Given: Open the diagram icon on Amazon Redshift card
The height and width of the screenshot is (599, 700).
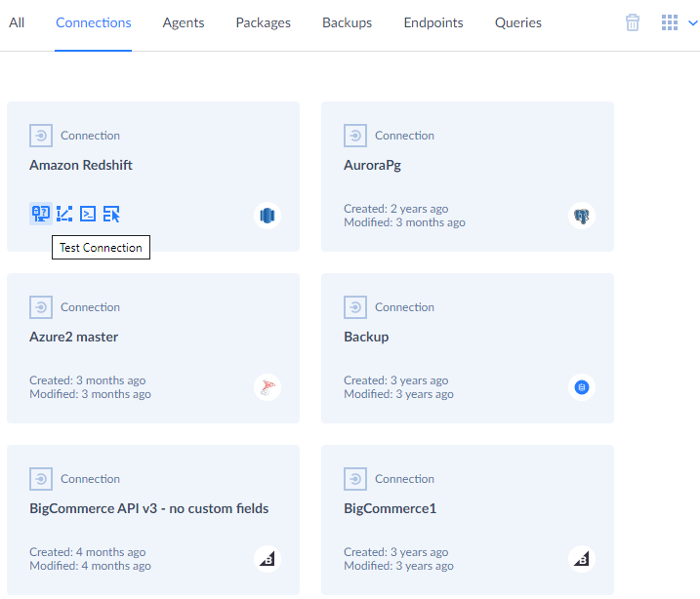Looking at the screenshot, I should 64,214.
